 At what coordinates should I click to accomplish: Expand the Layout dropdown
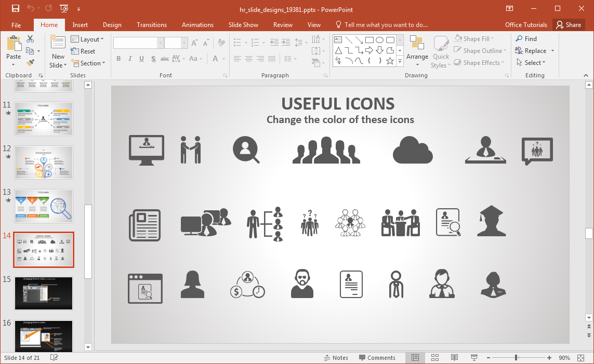87,39
